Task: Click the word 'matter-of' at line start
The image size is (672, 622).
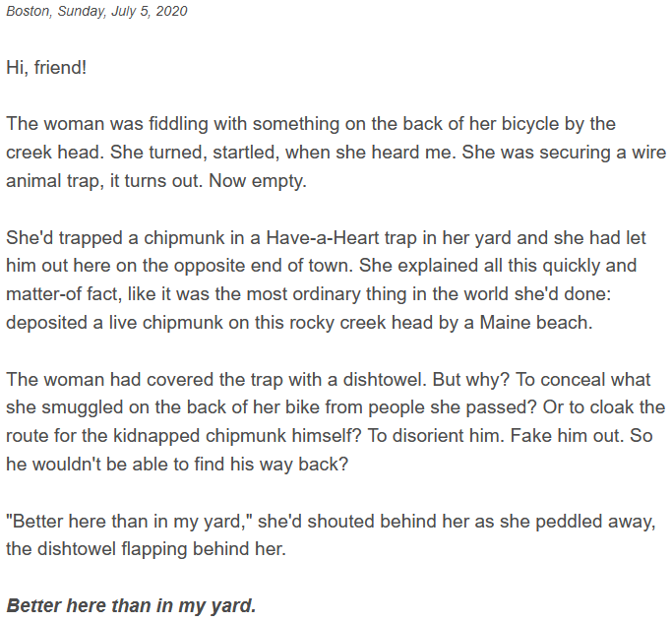Action: [x=42, y=294]
